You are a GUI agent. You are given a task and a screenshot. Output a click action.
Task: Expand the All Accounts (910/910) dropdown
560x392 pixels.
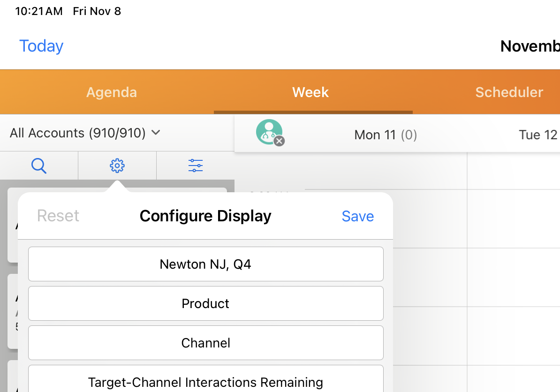[x=85, y=133]
